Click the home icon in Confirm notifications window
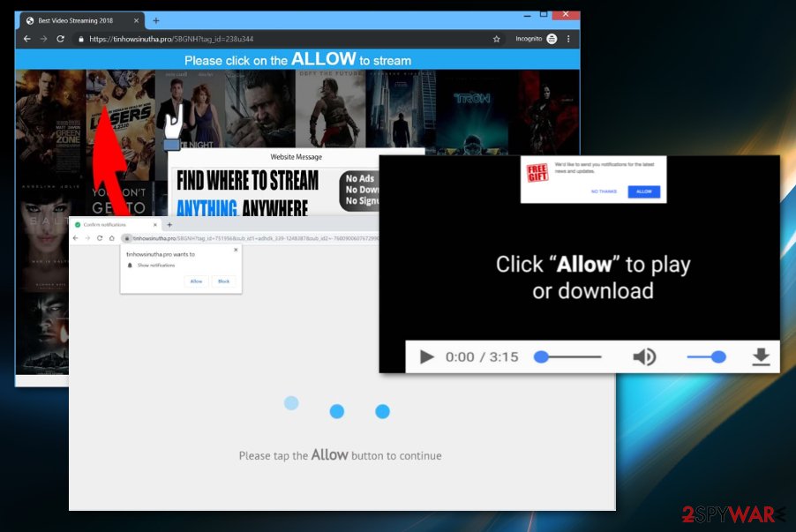This screenshot has height=532, width=796. click(112, 238)
